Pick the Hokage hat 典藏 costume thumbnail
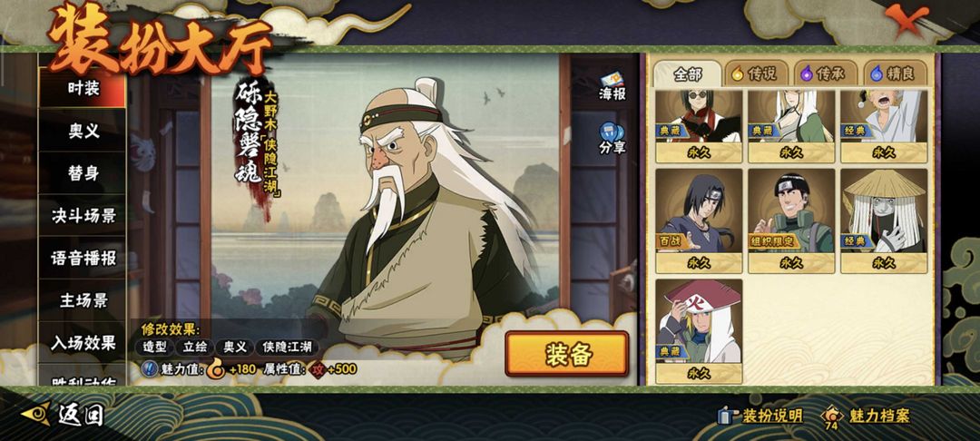The width and height of the screenshot is (980, 441). 699,331
